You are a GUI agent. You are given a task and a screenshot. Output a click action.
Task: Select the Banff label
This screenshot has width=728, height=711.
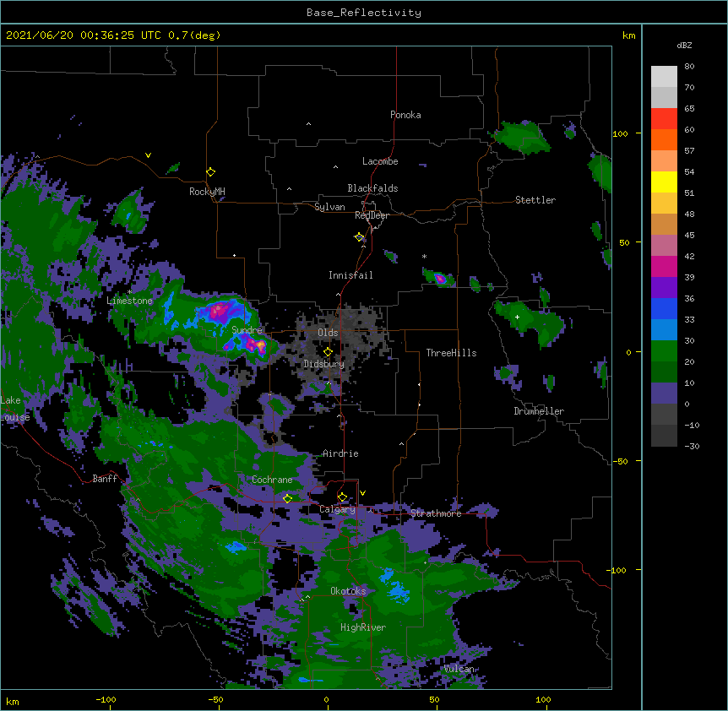click(x=105, y=479)
